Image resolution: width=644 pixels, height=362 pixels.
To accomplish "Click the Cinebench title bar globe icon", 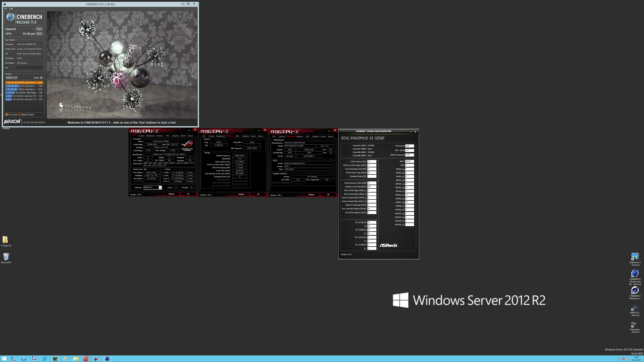I will pos(5,4).
